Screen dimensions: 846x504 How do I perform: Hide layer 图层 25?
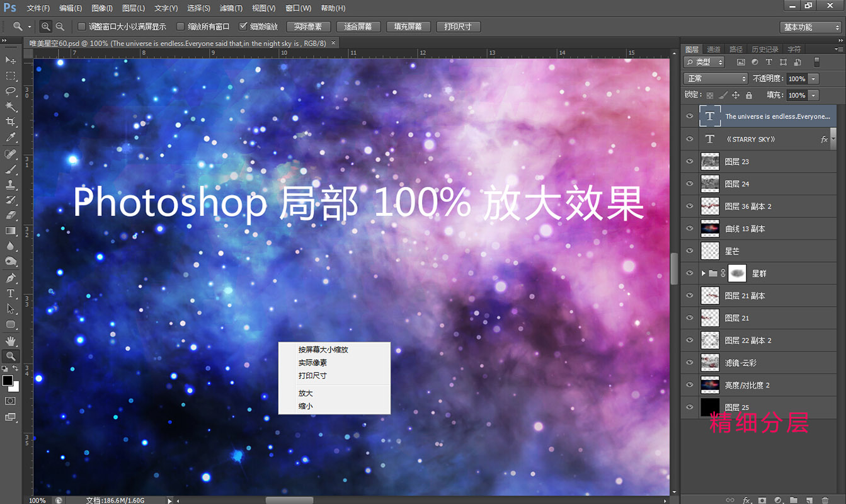(x=689, y=407)
